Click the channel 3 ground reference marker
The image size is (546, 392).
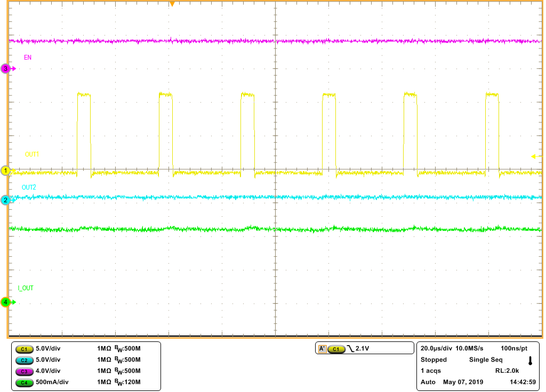5,68
